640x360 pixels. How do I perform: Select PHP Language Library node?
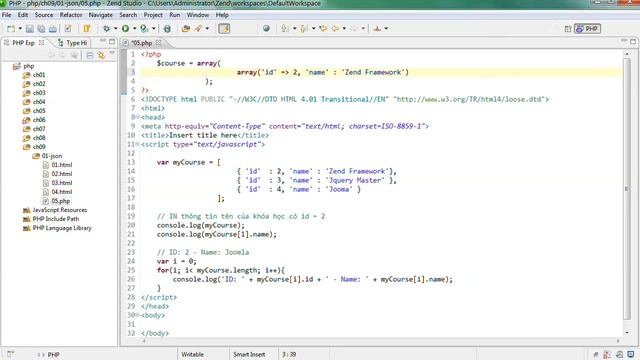[57, 228]
